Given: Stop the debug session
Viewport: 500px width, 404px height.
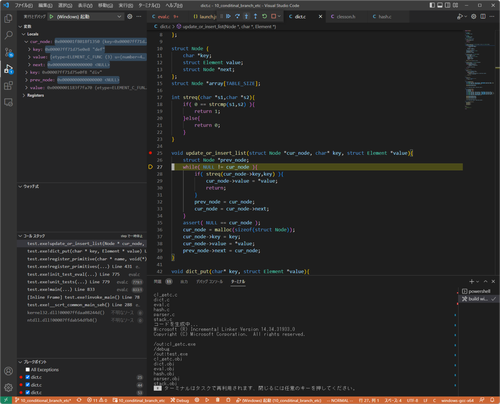Looking at the screenshot, I should [273, 16].
